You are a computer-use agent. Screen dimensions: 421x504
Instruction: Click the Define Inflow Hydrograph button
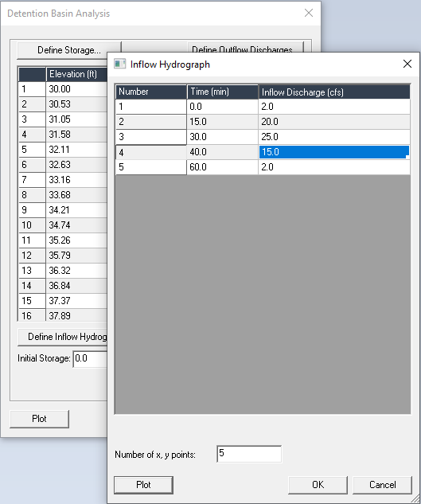63,337
